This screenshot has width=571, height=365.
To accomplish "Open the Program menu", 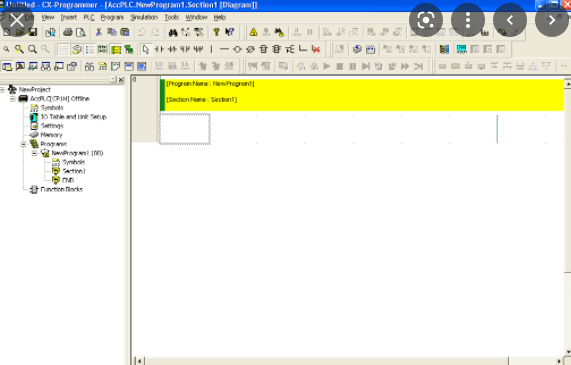I will coord(112,17).
